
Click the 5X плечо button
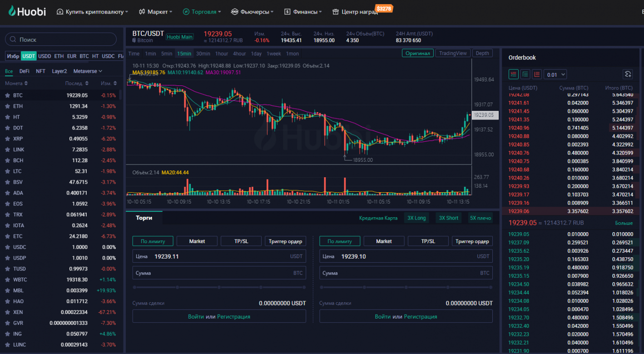481,218
